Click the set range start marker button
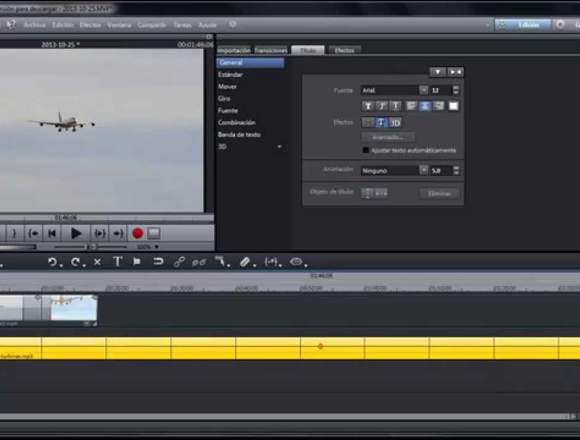This screenshot has width=580, height=440. tap(33, 234)
